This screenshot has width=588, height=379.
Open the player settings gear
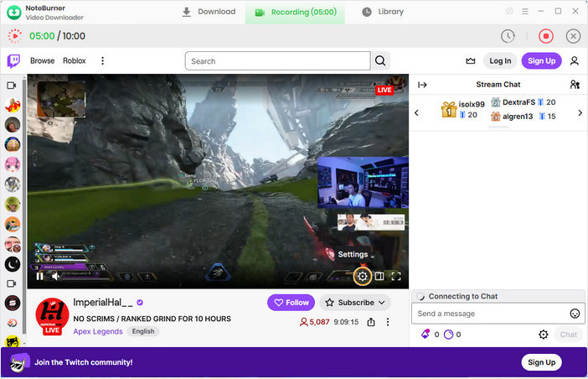tap(363, 276)
